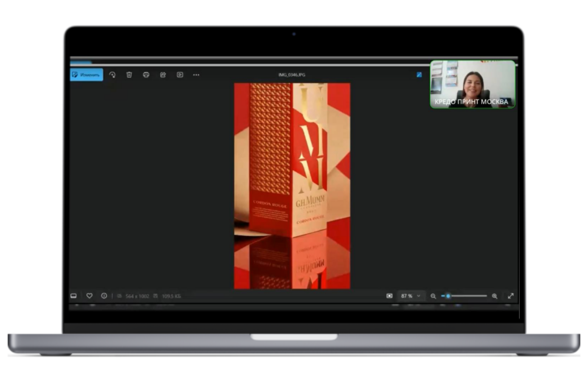This screenshot has width=588, height=367.
Task: Click the fit-to-window icon beside 87 %
Action: (x=389, y=296)
